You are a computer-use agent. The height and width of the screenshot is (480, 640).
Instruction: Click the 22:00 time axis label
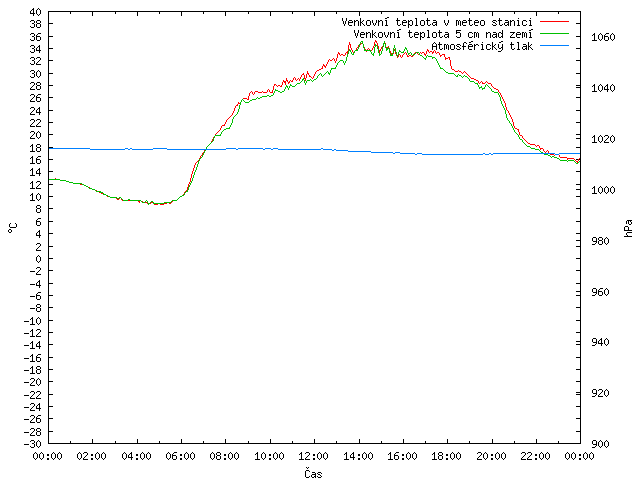pos(536,456)
